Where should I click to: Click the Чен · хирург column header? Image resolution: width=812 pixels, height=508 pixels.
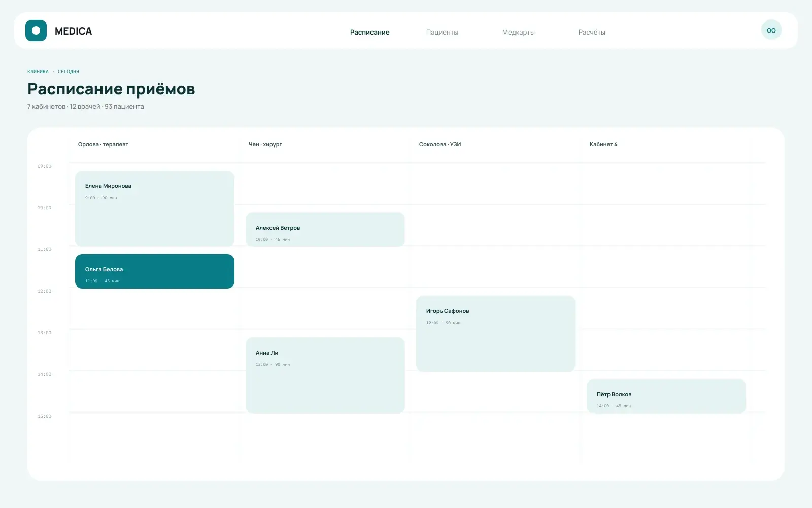coord(265,144)
